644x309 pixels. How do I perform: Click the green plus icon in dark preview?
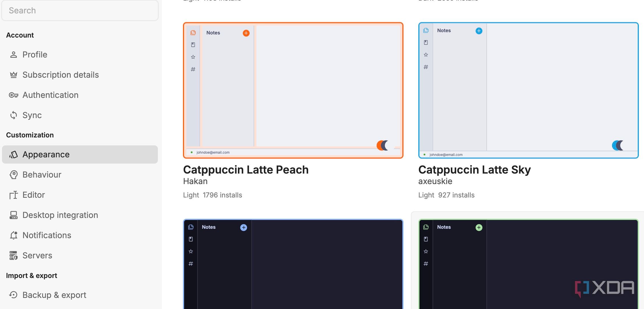point(479,227)
